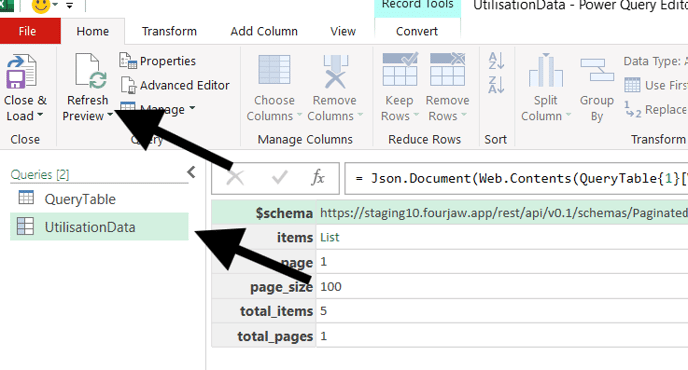Sort descending with the Z-A icon
This screenshot has width=688, height=370.
pos(496,85)
